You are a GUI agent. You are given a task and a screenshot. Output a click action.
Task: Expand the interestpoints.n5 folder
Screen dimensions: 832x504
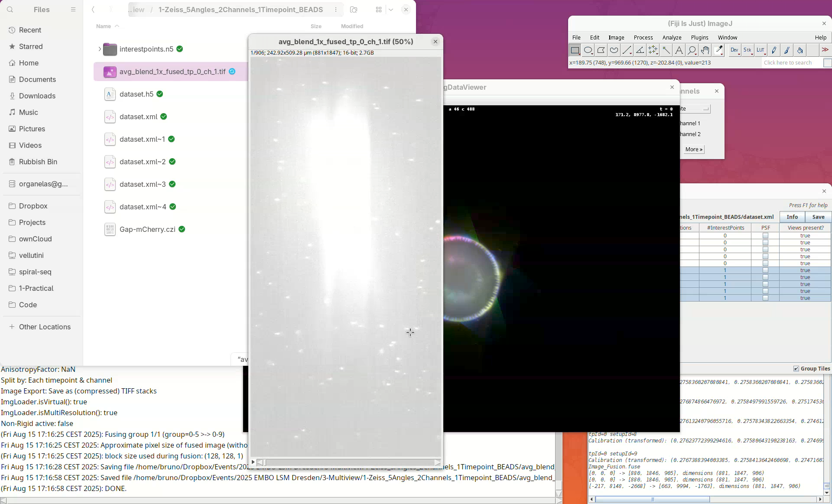click(99, 49)
